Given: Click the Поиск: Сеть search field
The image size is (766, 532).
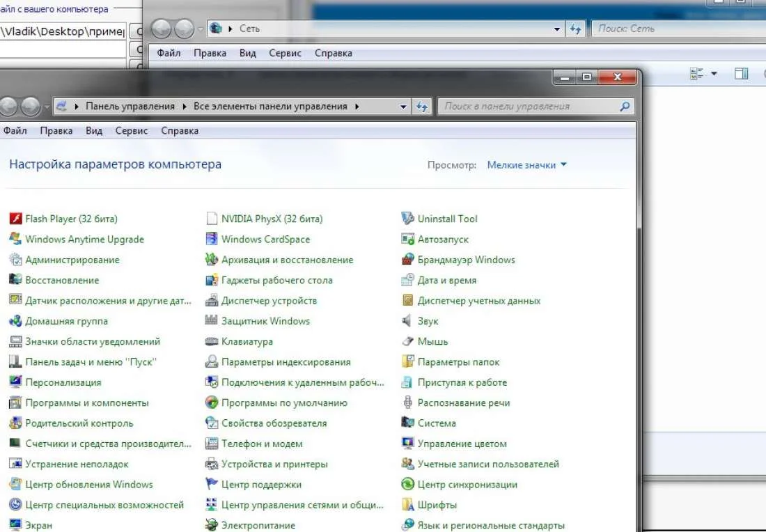Looking at the screenshot, I should pyautogui.click(x=679, y=29).
